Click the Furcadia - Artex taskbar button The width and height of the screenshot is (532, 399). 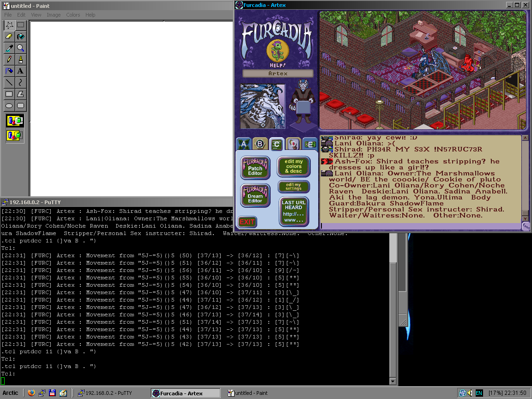click(x=185, y=393)
